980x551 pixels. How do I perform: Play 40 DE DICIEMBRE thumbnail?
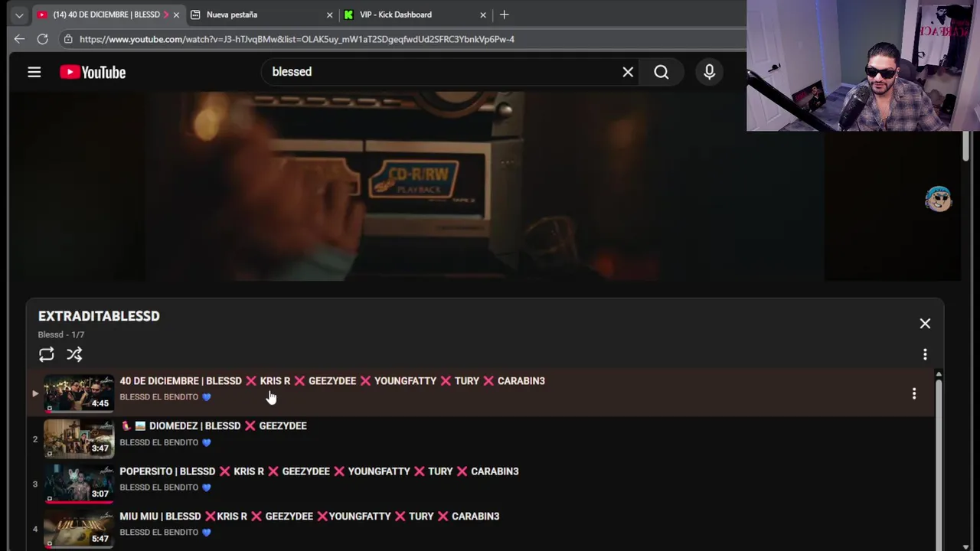(79, 393)
